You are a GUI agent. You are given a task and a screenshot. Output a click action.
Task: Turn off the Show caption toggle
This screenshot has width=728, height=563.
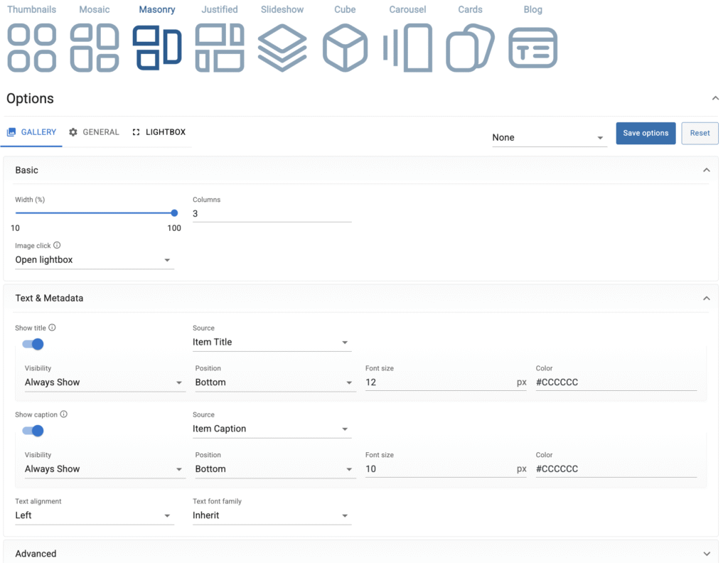point(33,431)
